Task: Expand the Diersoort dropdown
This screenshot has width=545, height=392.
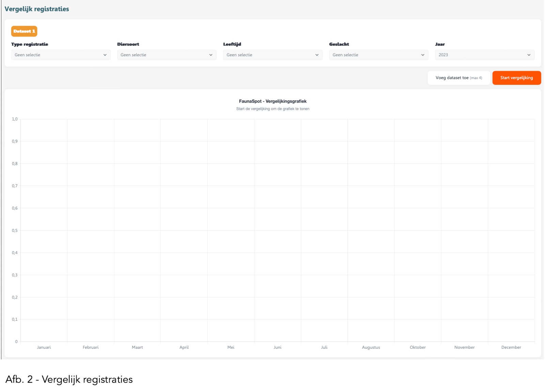Action: pos(167,55)
